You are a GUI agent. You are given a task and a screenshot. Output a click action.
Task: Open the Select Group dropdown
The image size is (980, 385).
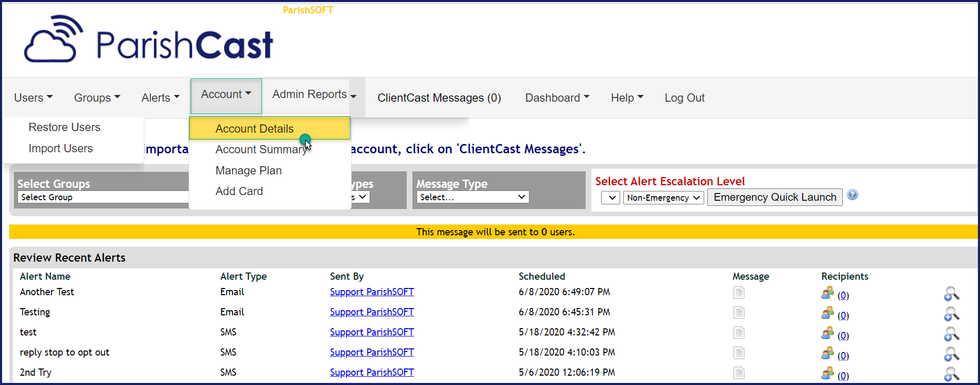103,197
